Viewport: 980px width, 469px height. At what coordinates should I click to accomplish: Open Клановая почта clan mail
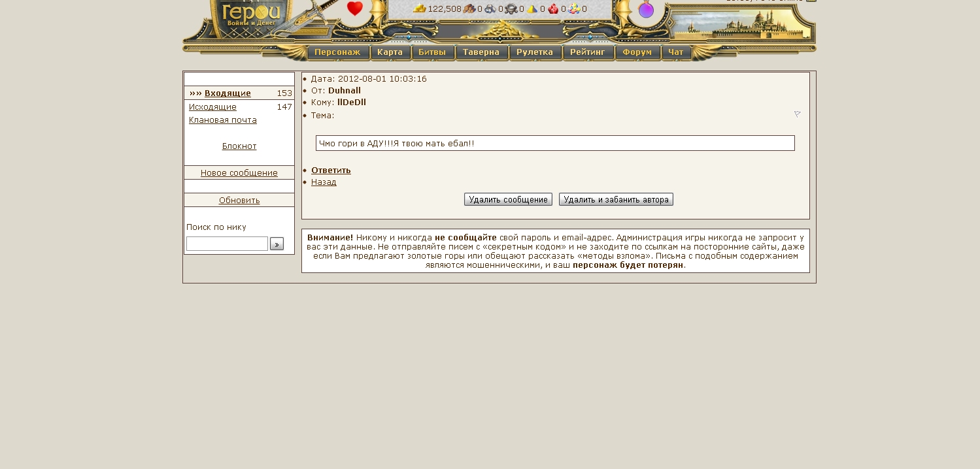click(223, 120)
